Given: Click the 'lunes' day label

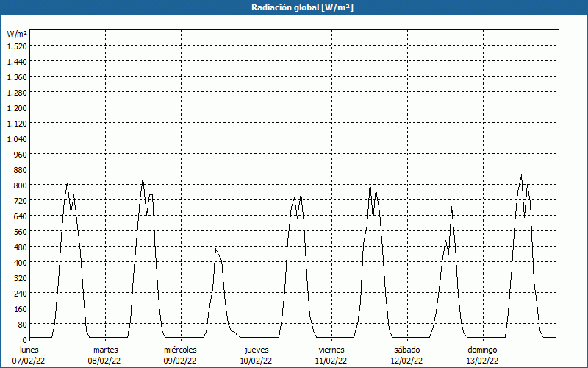Looking at the screenshot, I should (29, 350).
